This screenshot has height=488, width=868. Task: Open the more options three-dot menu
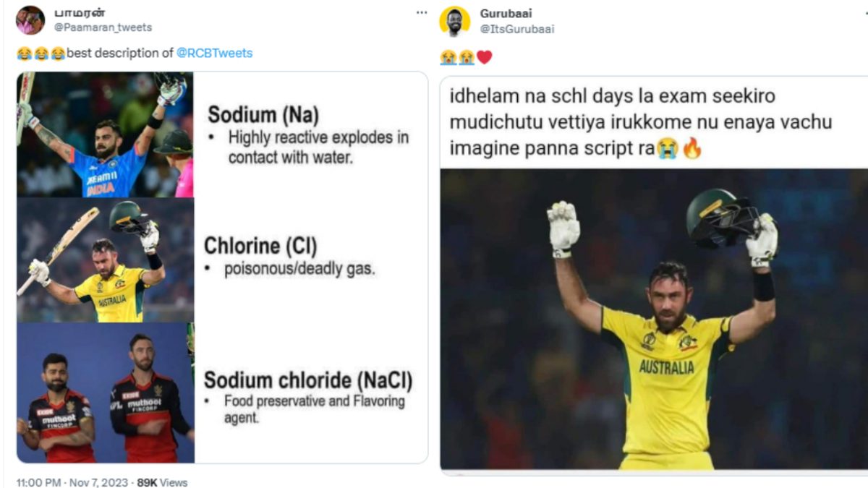point(421,13)
